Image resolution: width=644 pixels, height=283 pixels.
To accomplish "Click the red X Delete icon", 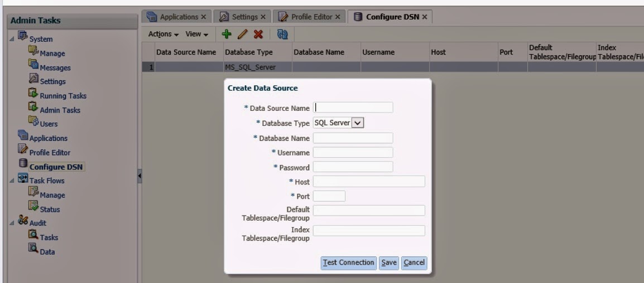I will click(x=258, y=34).
